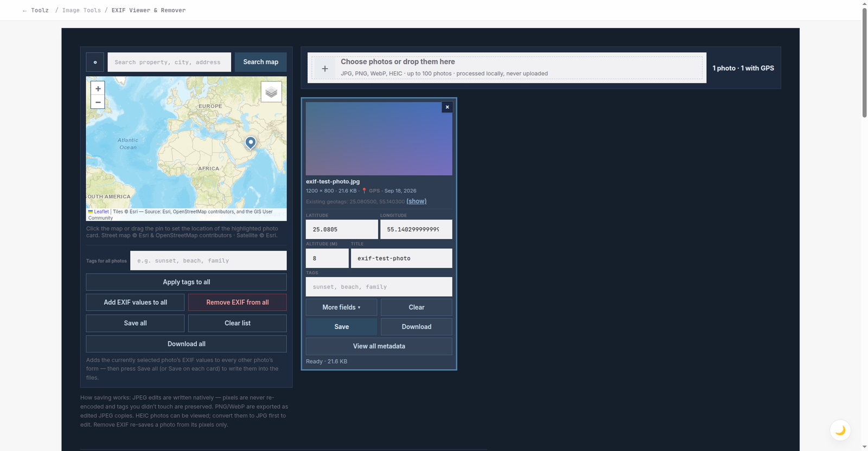
Task: Edit the Latitude field
Action: click(342, 229)
